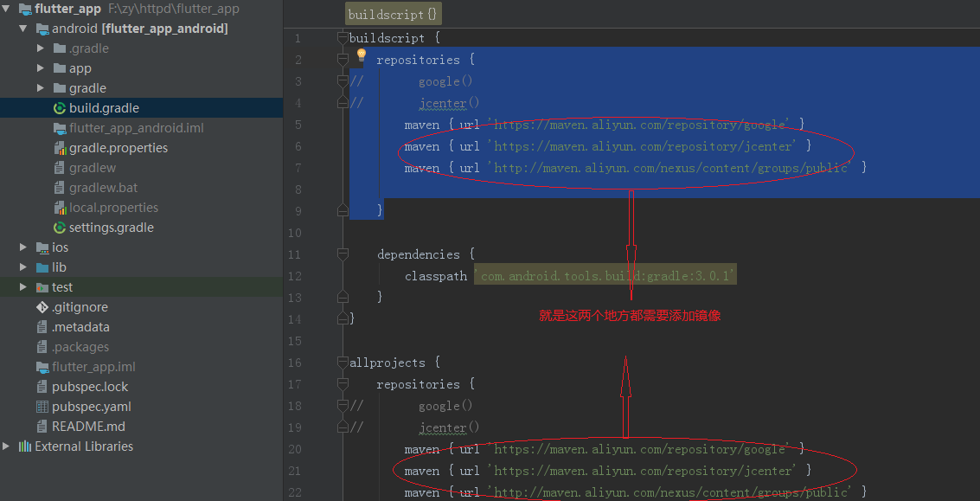This screenshot has height=501, width=980.
Task: Click the gradle.properties file icon
Action: point(60,148)
